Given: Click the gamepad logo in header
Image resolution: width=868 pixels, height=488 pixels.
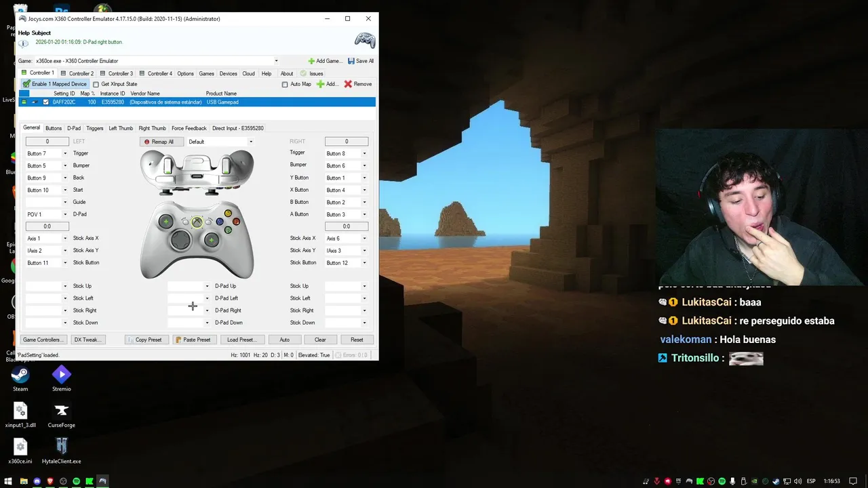Looking at the screenshot, I should tap(365, 40).
